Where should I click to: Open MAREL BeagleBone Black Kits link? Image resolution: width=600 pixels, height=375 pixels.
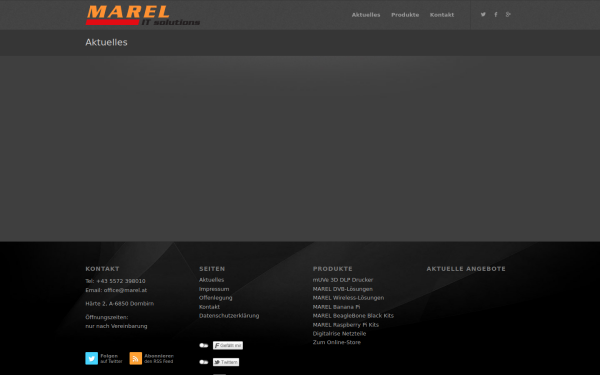tap(353, 316)
